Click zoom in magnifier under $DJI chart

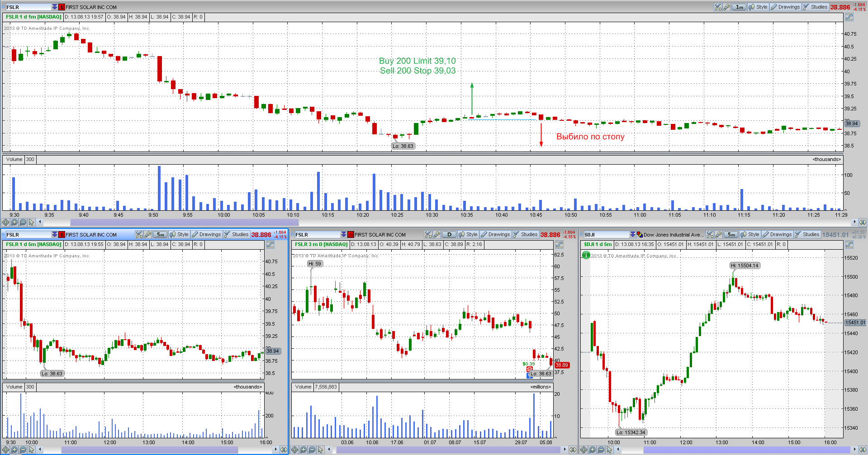pos(593,450)
